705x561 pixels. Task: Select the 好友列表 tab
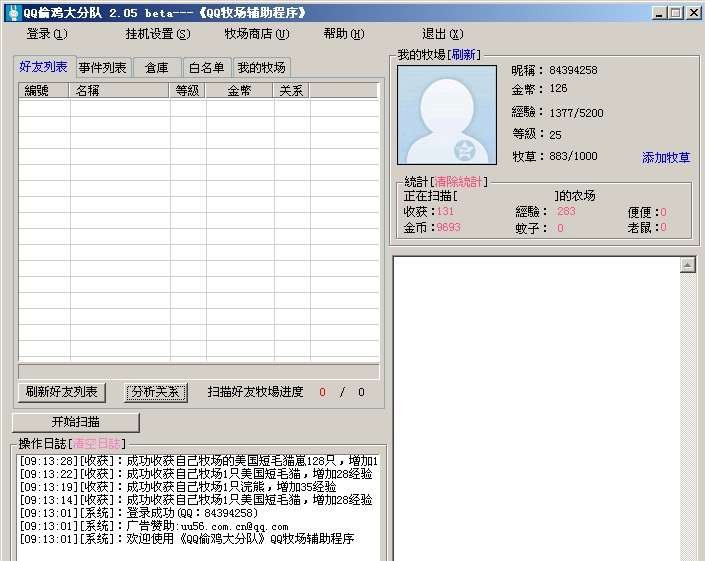pyautogui.click(x=44, y=67)
